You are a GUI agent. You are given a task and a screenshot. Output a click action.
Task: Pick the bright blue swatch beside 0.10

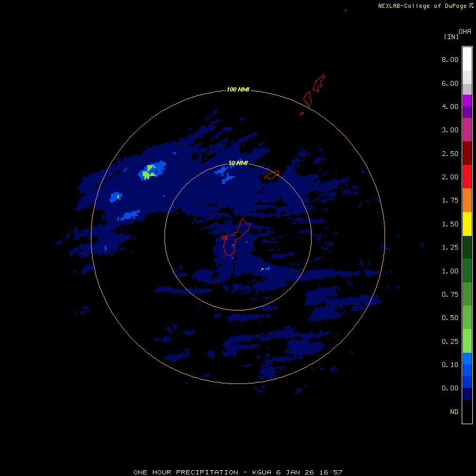[x=467, y=359]
